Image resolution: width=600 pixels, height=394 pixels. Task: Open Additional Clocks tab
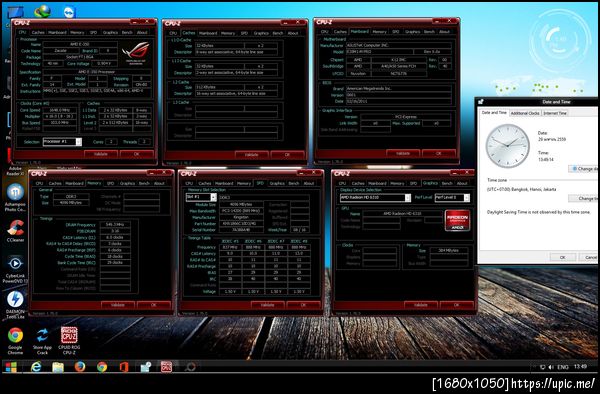pos(525,113)
